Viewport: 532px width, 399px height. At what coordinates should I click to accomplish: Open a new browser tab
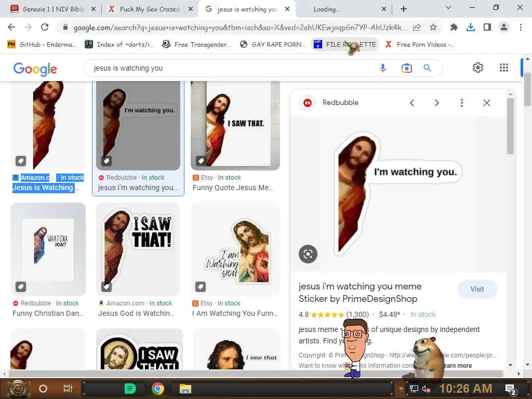pyautogui.click(x=403, y=9)
